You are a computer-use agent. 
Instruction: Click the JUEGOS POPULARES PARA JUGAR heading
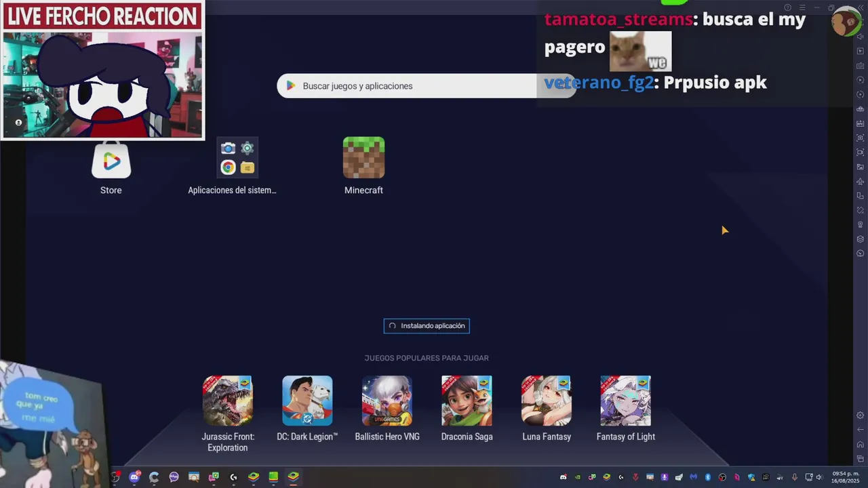(427, 358)
